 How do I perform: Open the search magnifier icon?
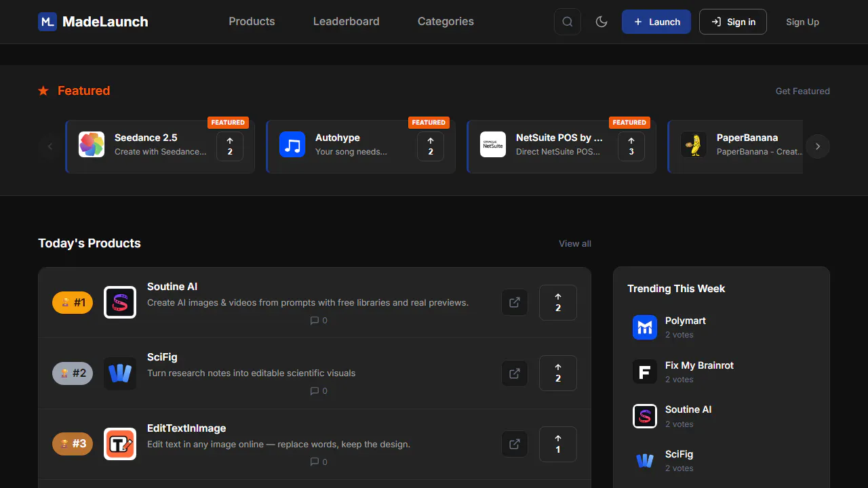568,22
